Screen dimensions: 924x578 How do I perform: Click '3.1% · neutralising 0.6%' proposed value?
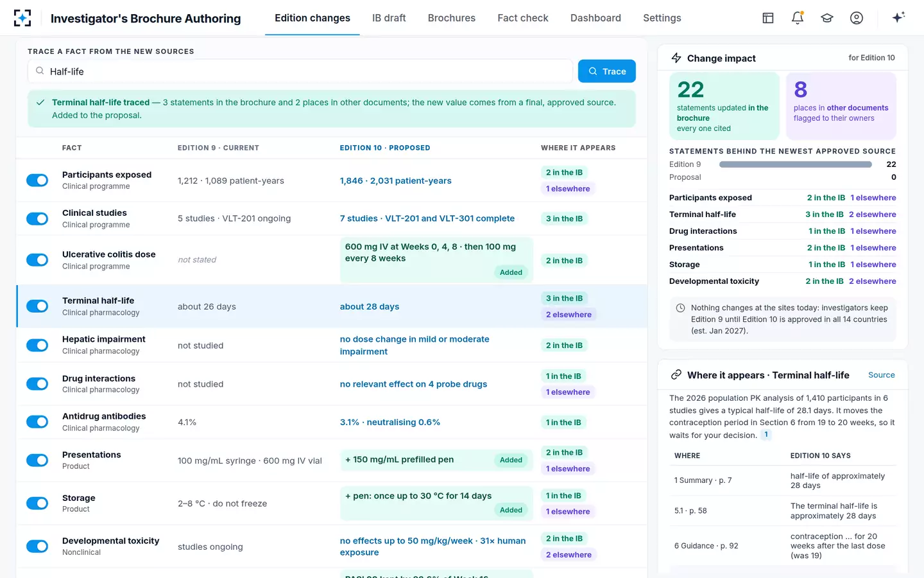pyautogui.click(x=390, y=423)
